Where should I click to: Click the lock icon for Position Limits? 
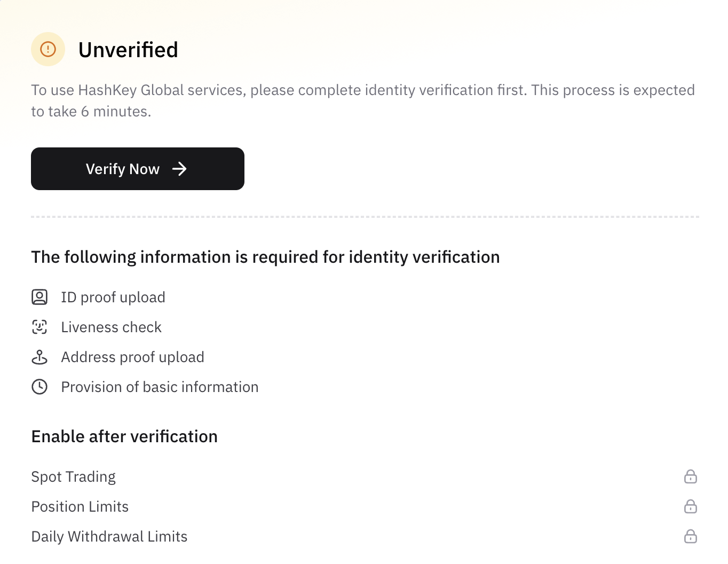coord(691,506)
